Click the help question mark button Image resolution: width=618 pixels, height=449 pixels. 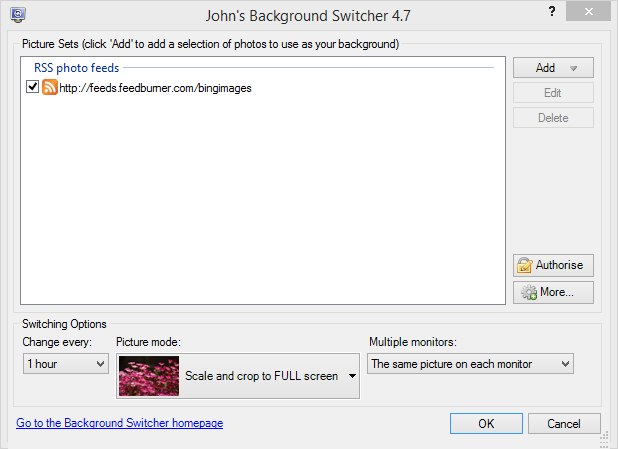point(552,11)
